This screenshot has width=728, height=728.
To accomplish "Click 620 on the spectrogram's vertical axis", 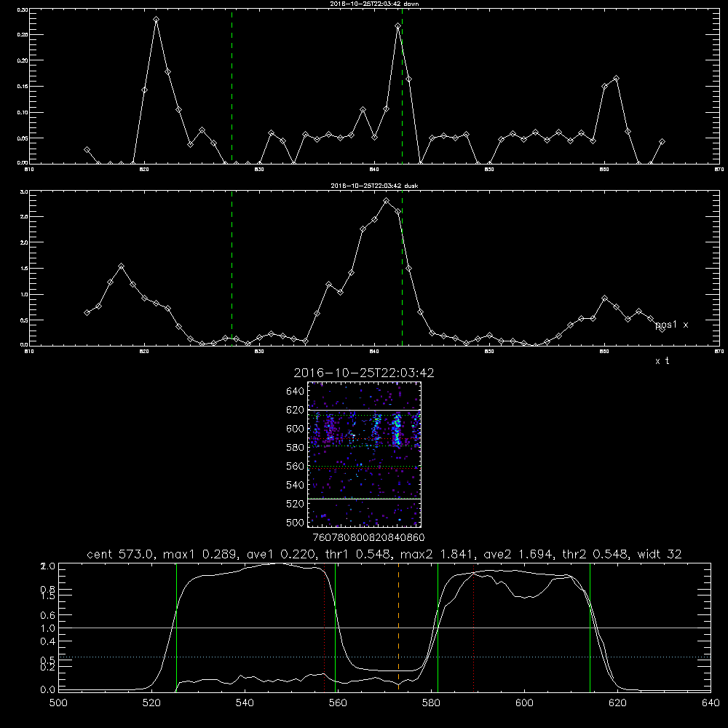I will [296, 410].
